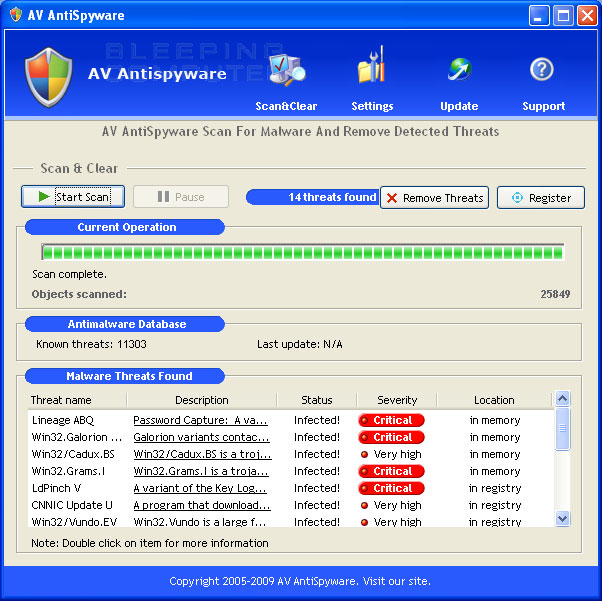
Task: Click the Very high severity for Win32/Cadux.BS
Action: (391, 454)
